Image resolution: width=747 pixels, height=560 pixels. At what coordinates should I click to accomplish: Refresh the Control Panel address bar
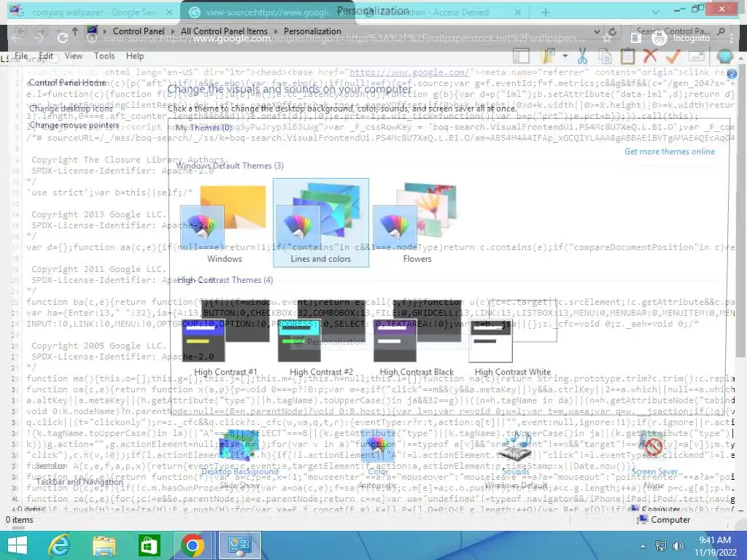pos(613,31)
